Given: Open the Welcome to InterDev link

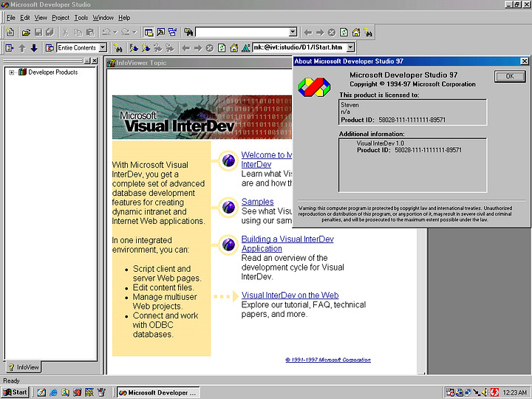Looking at the screenshot, I should (x=266, y=160).
